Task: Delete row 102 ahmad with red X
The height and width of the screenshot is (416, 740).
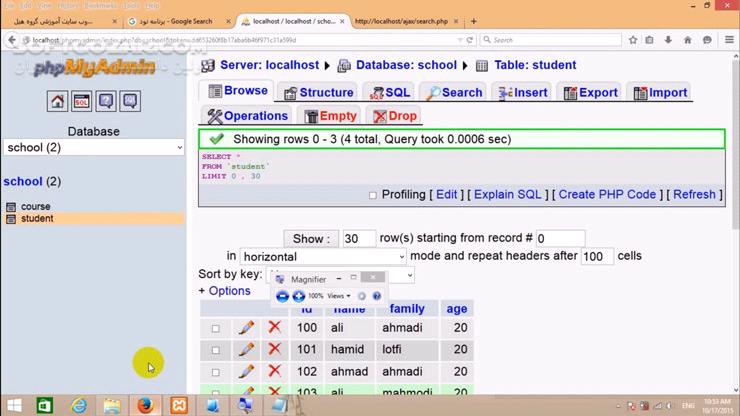Action: (275, 371)
